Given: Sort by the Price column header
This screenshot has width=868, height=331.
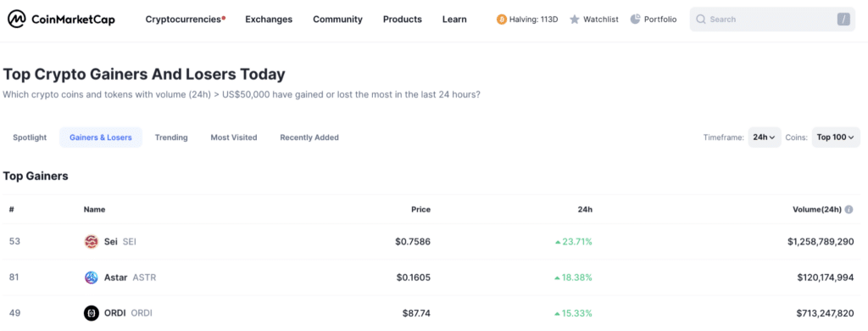Looking at the screenshot, I should coord(420,210).
